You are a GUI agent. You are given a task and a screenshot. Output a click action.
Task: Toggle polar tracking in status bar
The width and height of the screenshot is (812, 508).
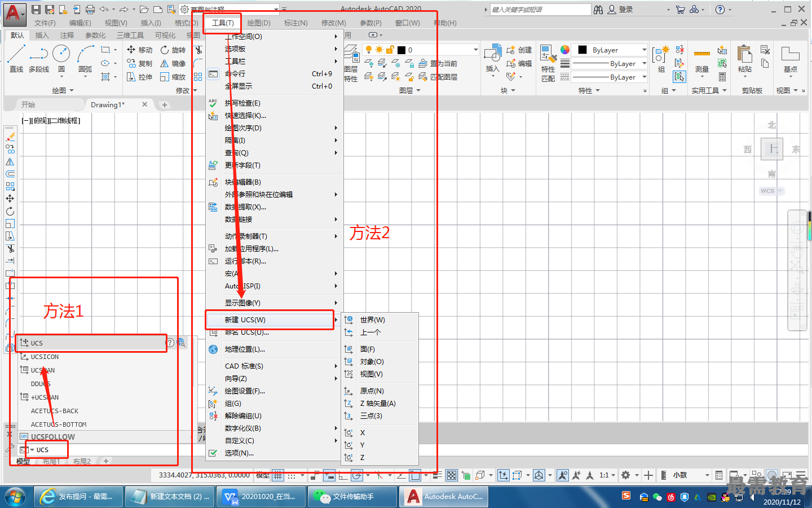tap(357, 475)
